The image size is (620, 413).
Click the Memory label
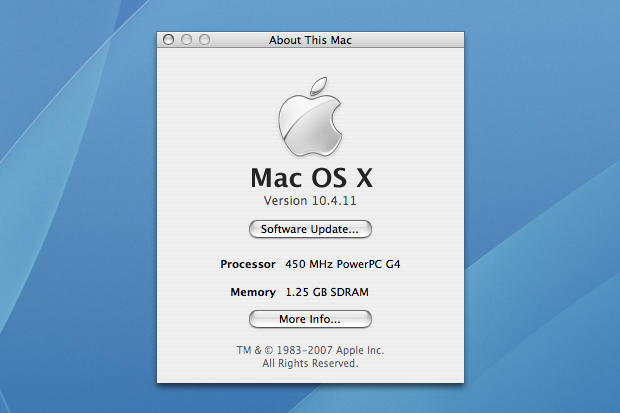pyautogui.click(x=253, y=292)
